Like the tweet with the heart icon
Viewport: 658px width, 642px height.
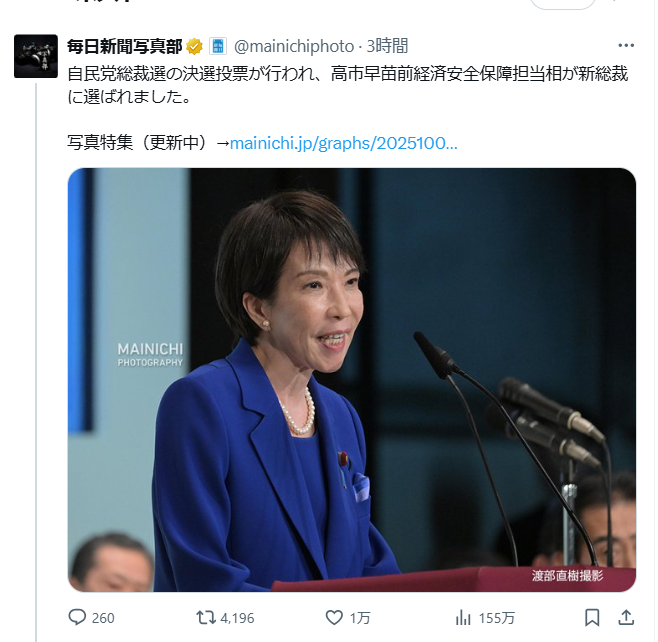[334, 618]
